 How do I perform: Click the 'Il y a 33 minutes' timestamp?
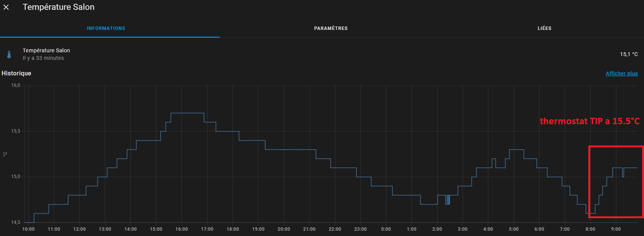pos(43,58)
